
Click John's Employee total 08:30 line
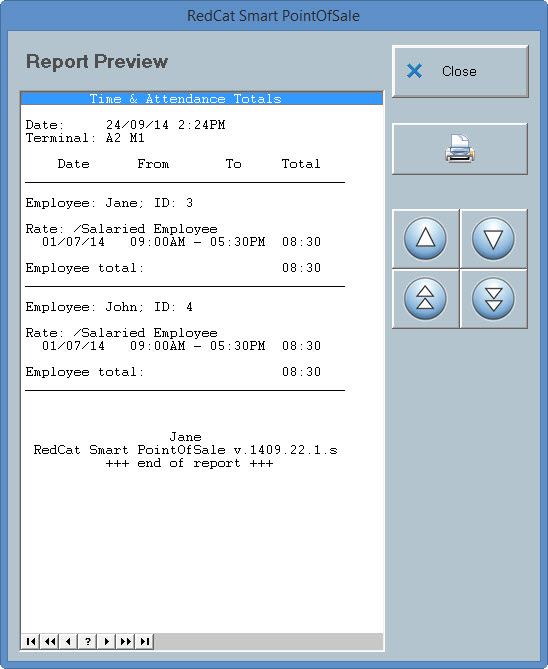173,372
